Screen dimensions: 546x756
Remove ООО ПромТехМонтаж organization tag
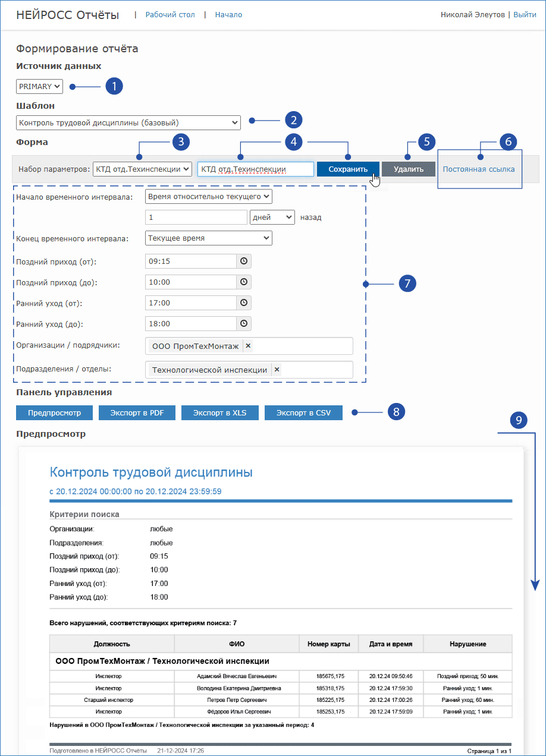pyautogui.click(x=248, y=346)
